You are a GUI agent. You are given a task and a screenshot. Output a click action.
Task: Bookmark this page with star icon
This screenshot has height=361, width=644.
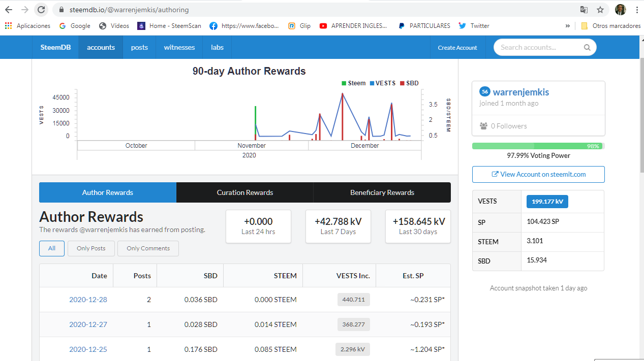pos(600,10)
